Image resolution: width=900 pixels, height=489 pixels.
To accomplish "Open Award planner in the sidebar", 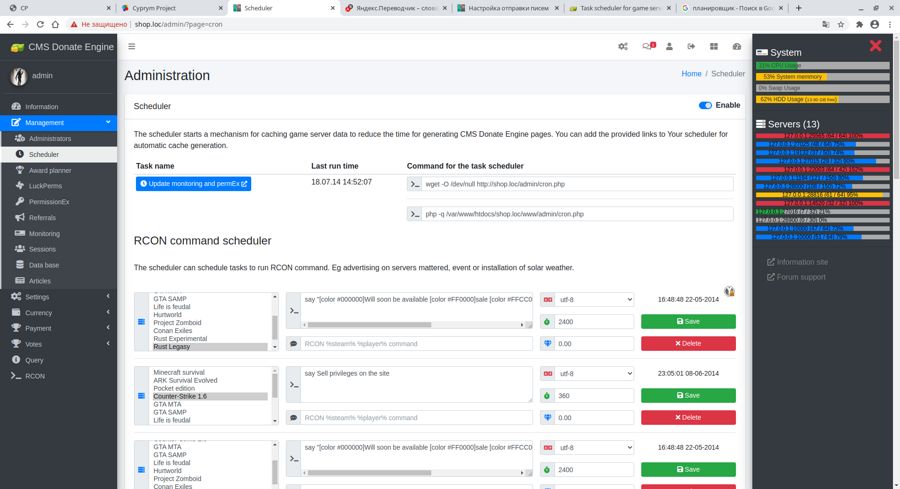I will [x=49, y=170].
